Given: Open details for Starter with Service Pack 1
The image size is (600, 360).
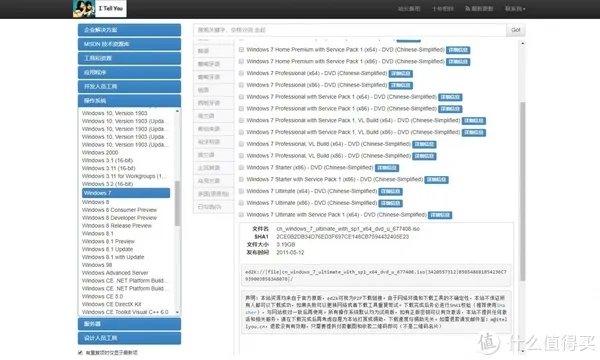Looking at the screenshot, I should point(437,180).
